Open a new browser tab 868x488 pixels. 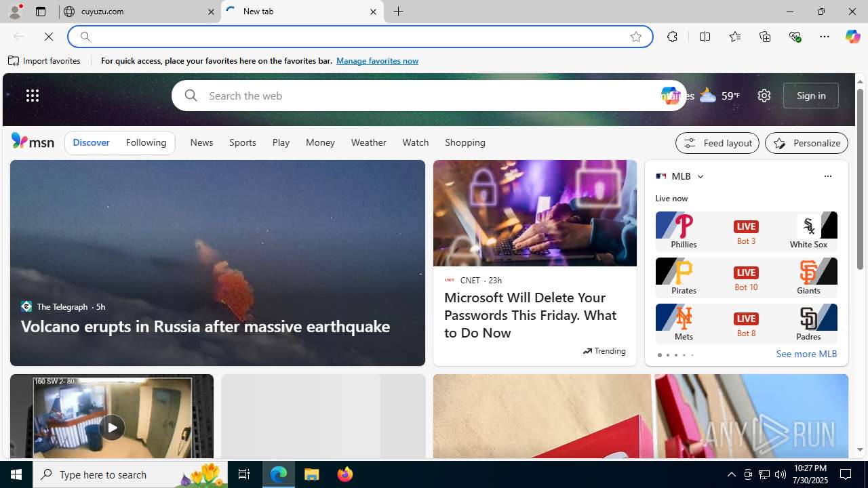click(399, 12)
